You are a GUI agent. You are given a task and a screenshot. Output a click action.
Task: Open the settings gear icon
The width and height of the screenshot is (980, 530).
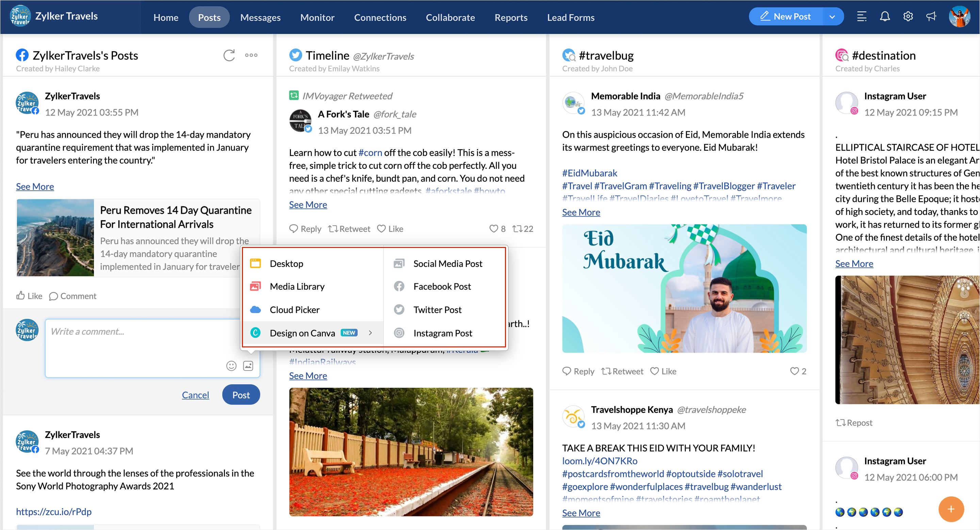click(x=908, y=17)
